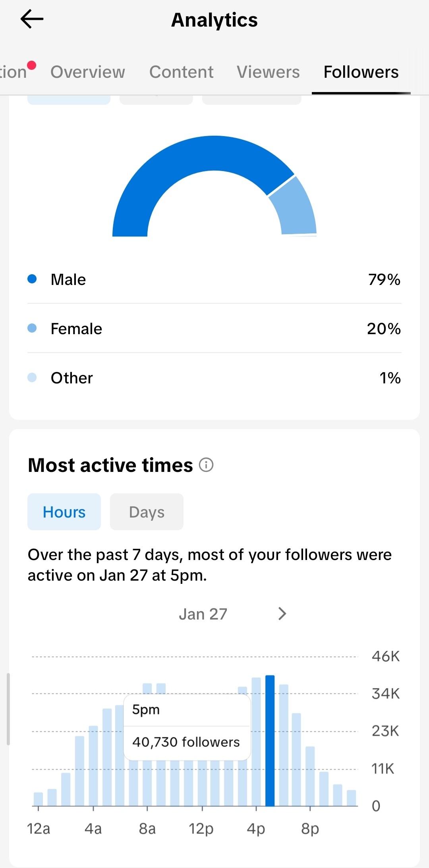The width and height of the screenshot is (429, 868).
Task: Open Most active times info icon
Action: coord(206,465)
